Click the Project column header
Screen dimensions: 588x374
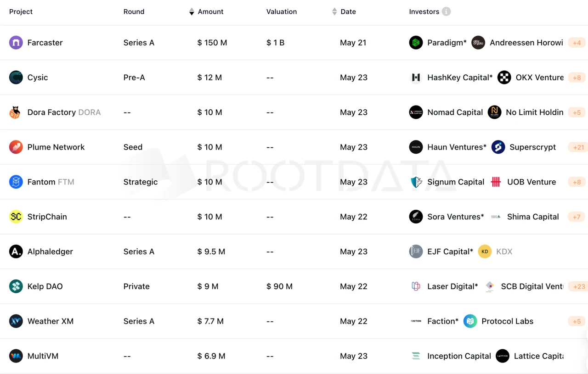(x=21, y=11)
